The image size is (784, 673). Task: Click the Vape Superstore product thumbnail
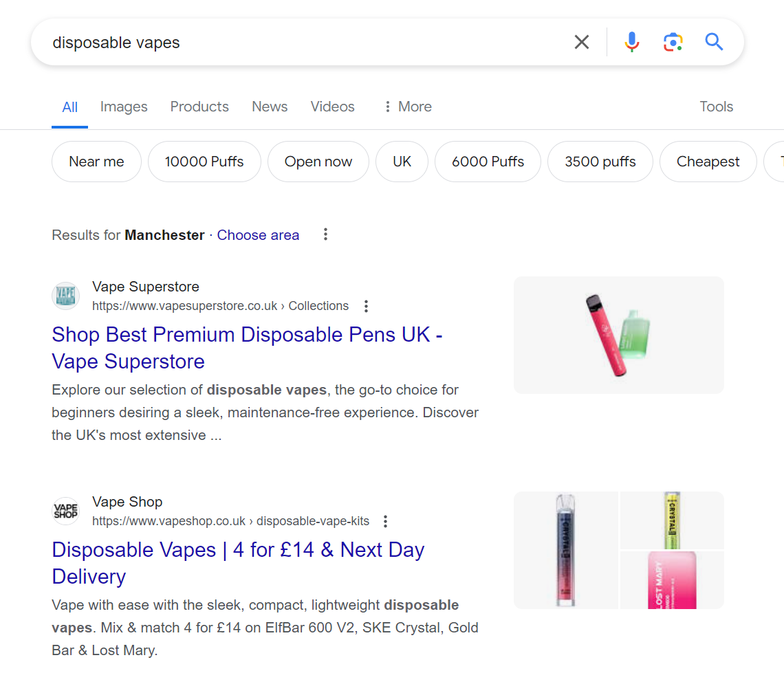618,335
